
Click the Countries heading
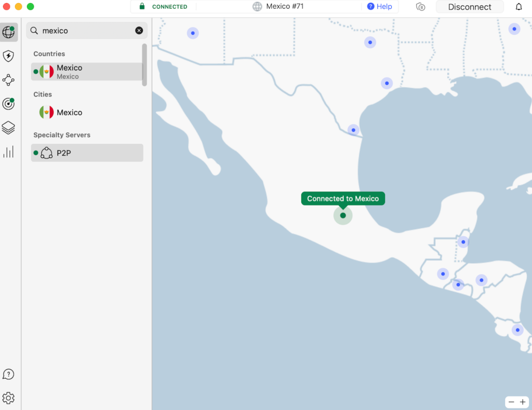click(49, 54)
